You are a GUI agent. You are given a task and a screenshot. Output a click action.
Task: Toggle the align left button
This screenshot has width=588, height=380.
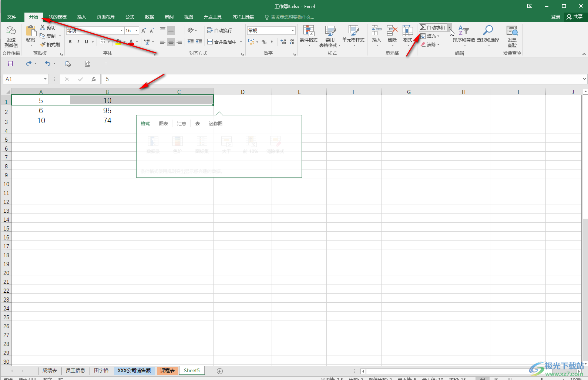point(163,42)
